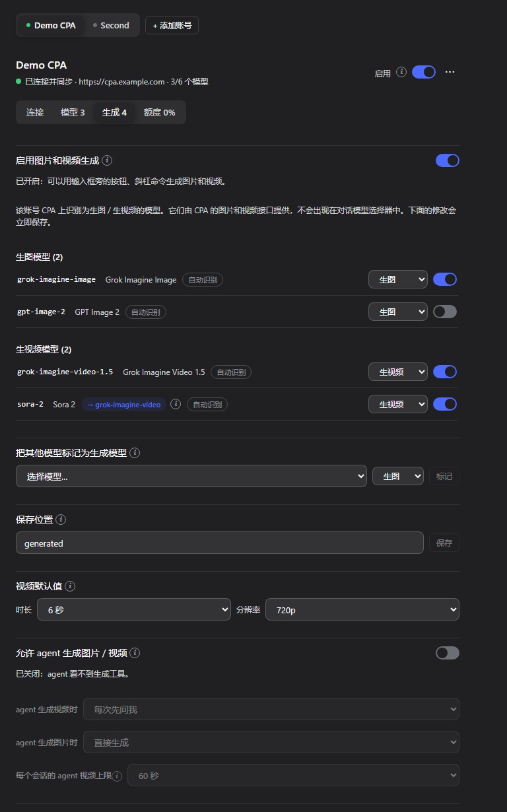Disable the sora-2 model toggle
Viewport: 507px width, 812px height.
(x=445, y=404)
